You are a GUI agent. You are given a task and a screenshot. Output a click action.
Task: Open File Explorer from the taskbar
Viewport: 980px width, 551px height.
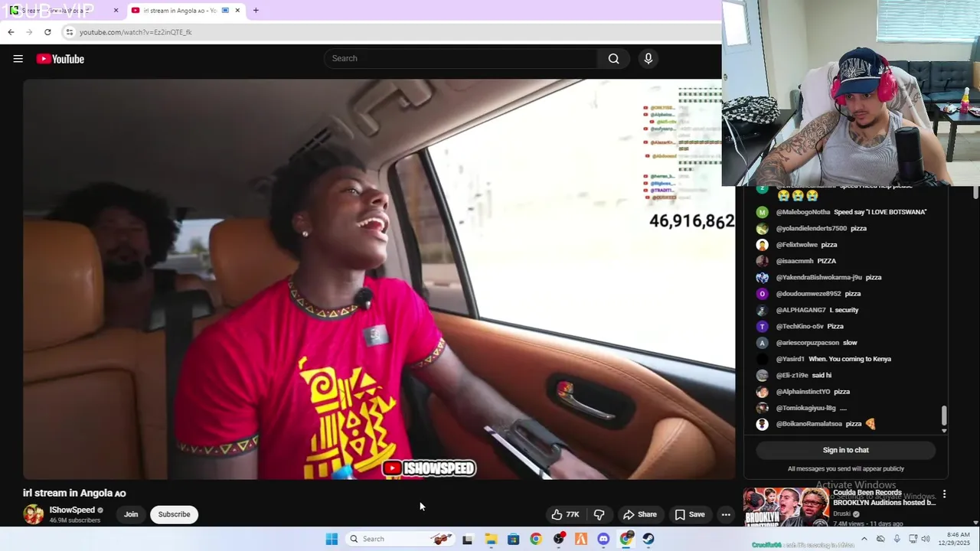[x=491, y=539]
